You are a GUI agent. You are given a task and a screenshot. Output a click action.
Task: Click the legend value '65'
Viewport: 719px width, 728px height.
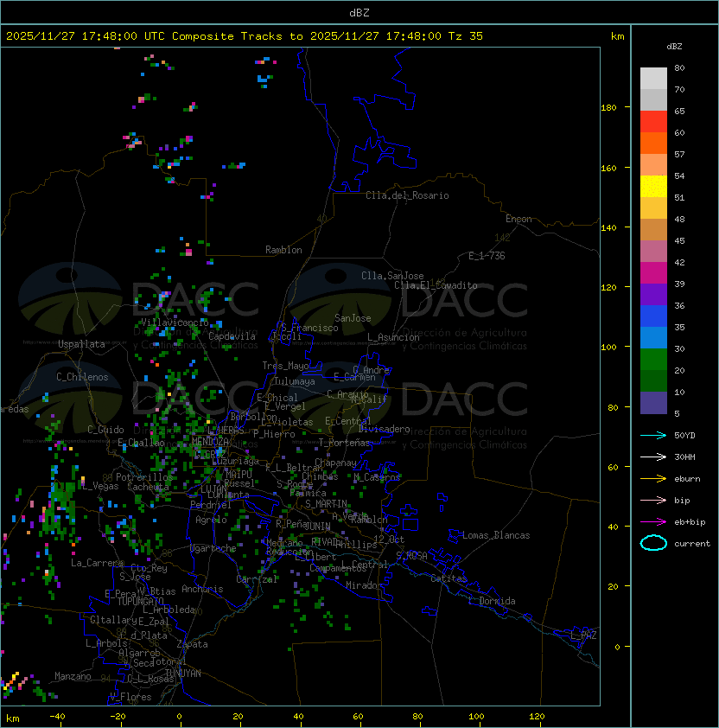coord(679,111)
